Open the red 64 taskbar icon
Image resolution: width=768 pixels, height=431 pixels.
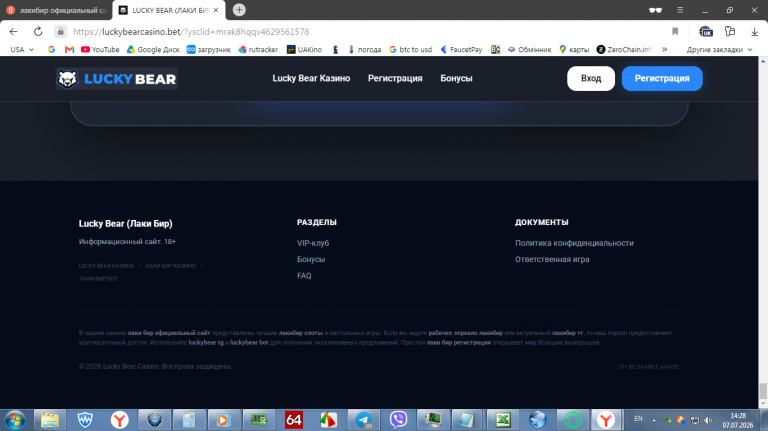coord(294,420)
